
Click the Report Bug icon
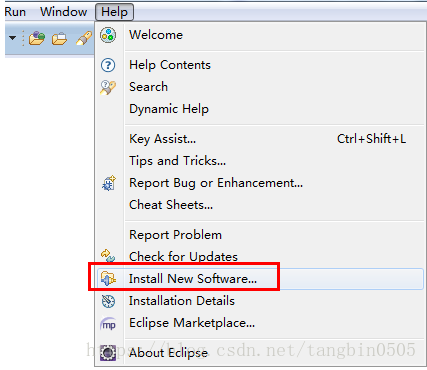coord(109,183)
